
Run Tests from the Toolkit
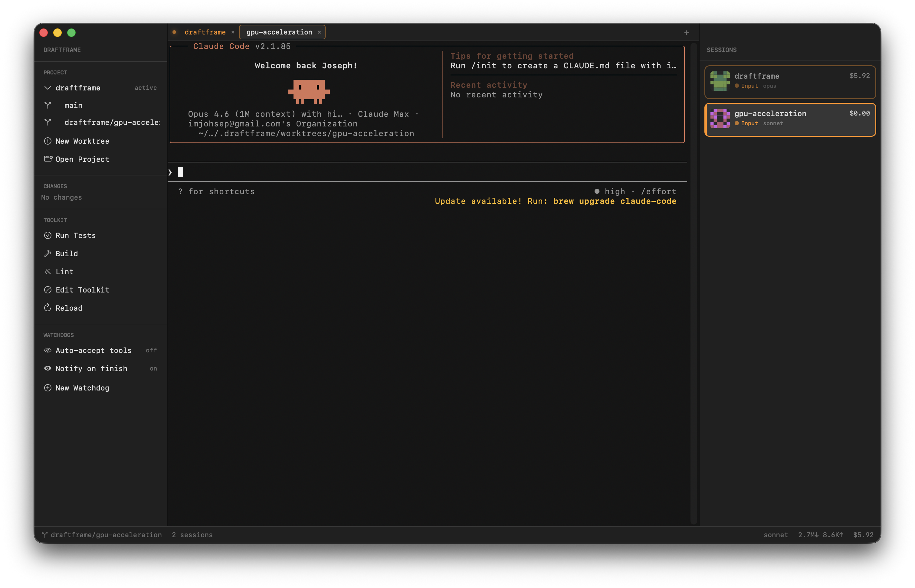75,235
